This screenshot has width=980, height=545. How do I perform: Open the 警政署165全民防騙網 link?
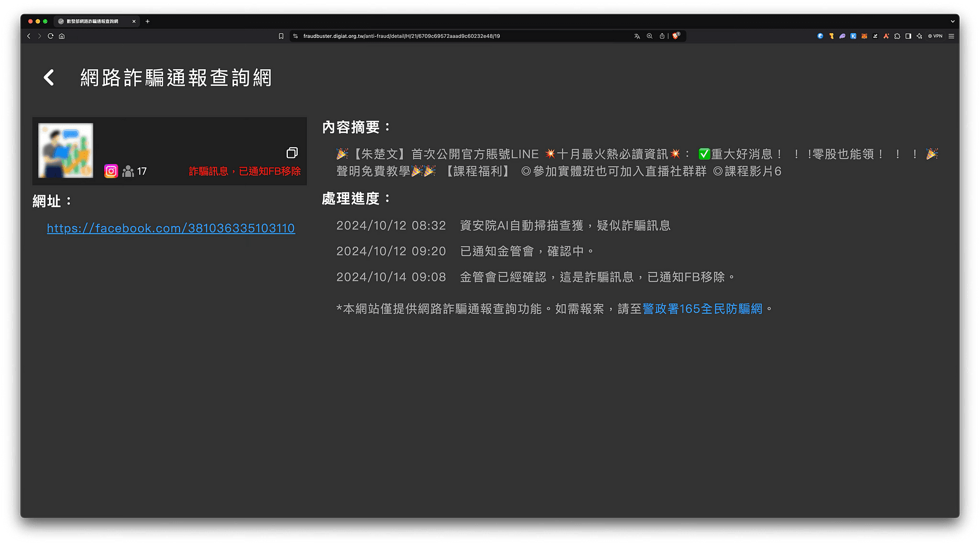coord(703,309)
